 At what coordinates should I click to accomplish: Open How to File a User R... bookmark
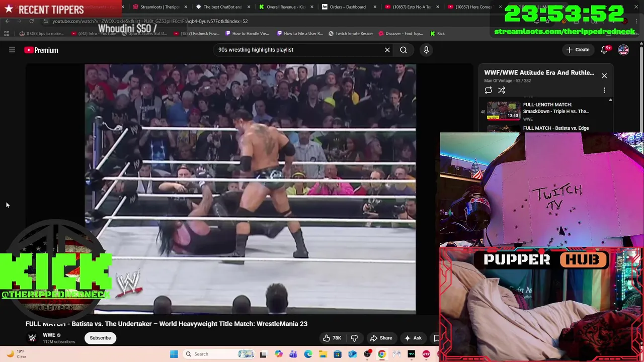tap(300, 33)
